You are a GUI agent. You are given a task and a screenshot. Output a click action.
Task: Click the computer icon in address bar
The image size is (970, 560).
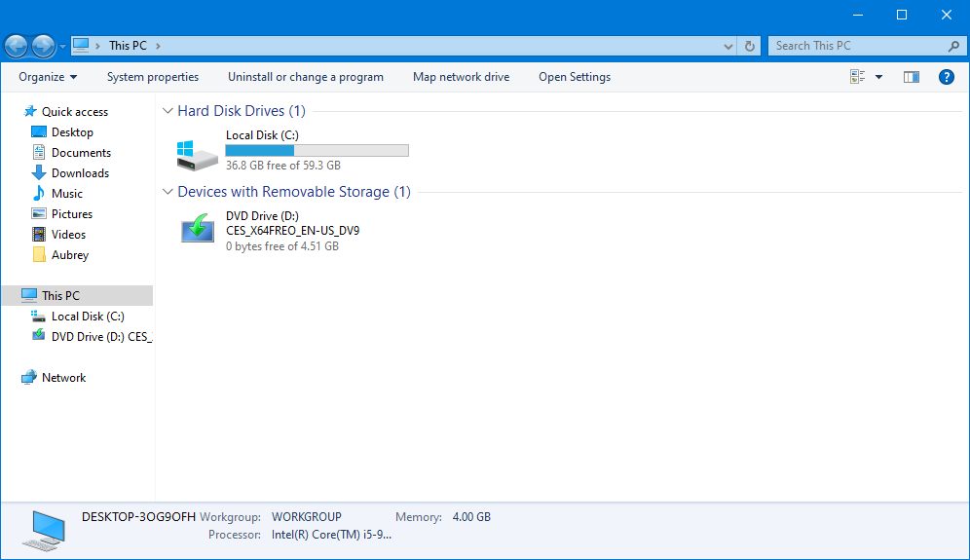81,45
